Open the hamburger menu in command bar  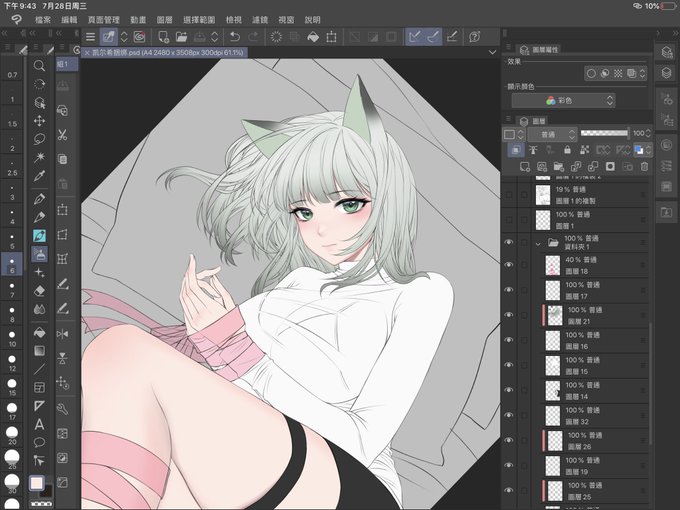(x=90, y=37)
